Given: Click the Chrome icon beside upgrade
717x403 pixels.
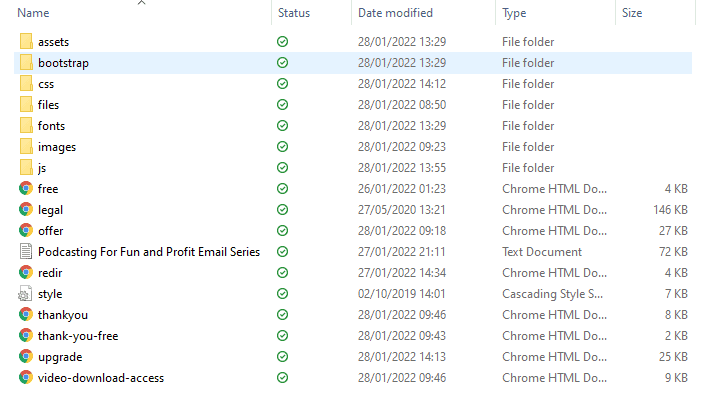Looking at the screenshot, I should click(26, 357).
